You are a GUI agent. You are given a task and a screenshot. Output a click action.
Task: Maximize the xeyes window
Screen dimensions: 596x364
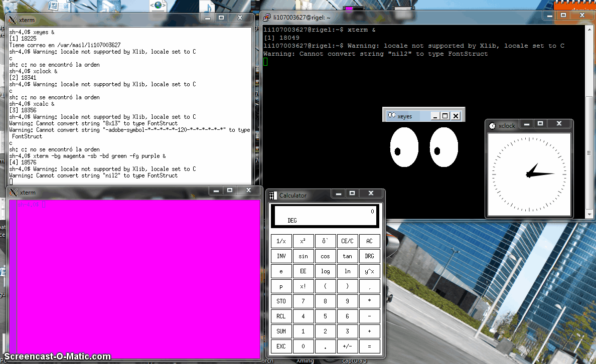tap(444, 116)
